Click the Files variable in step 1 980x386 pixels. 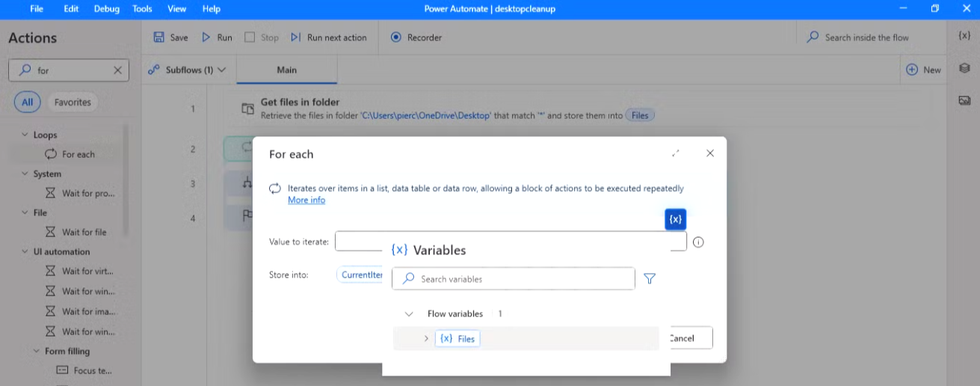point(640,115)
